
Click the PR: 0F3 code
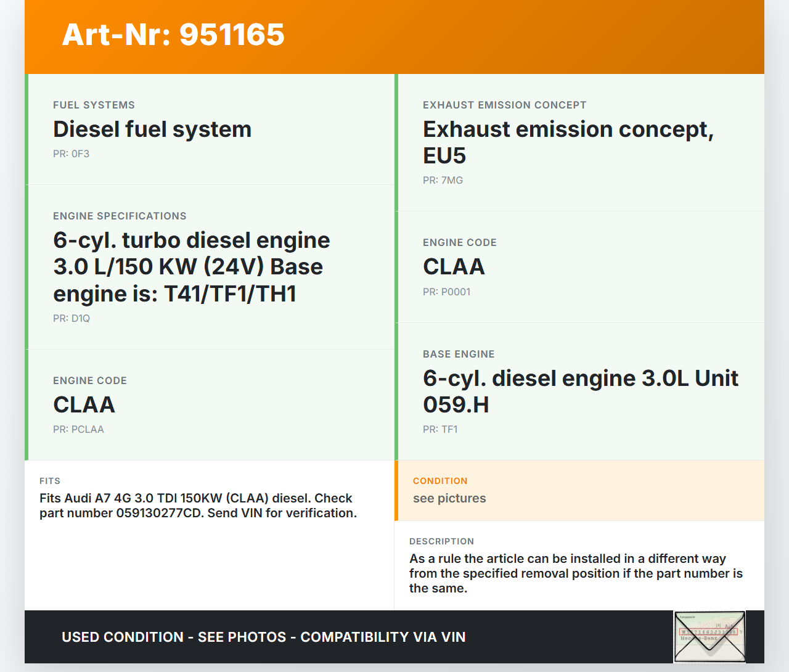pos(71,154)
